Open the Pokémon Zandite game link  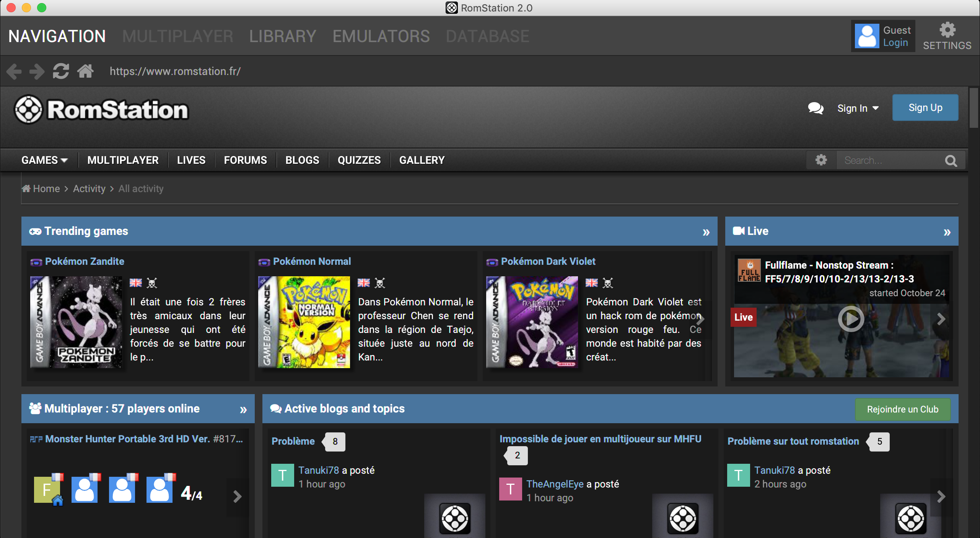point(85,261)
